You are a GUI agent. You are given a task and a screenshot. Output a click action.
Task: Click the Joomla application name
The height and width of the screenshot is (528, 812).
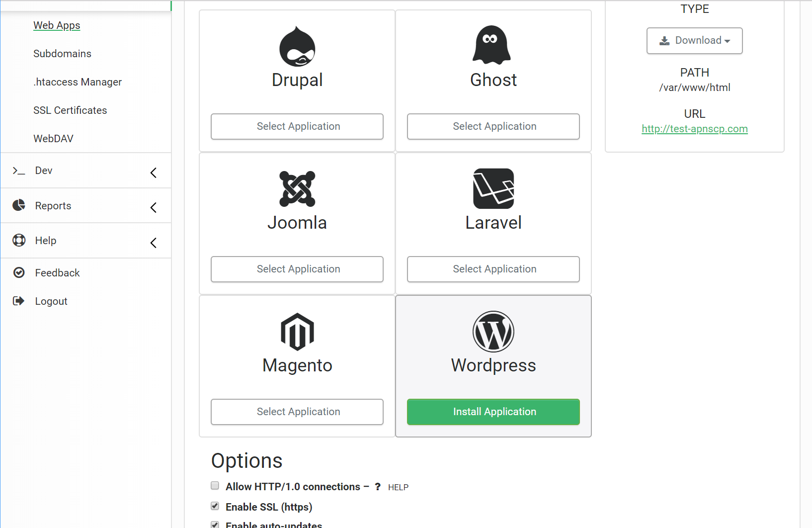click(297, 223)
